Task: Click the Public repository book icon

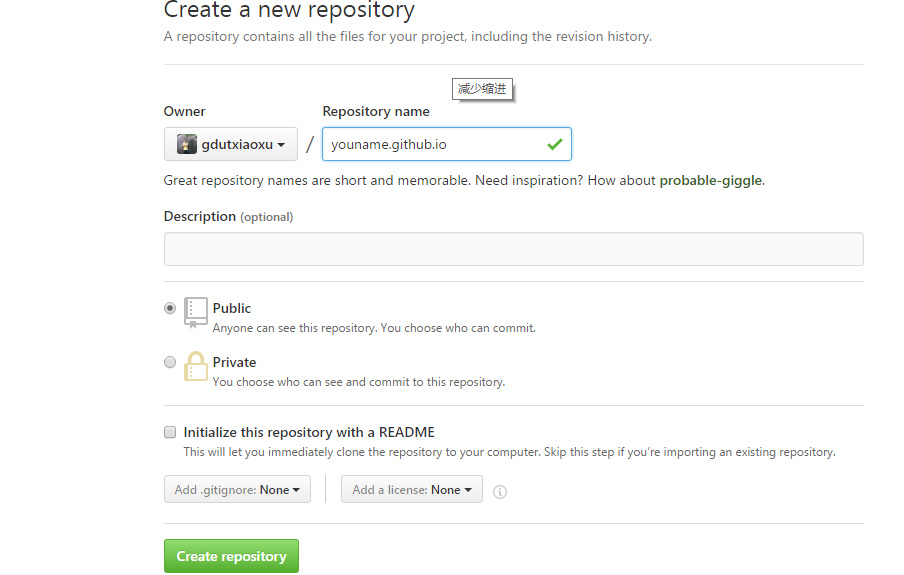Action: 195,313
